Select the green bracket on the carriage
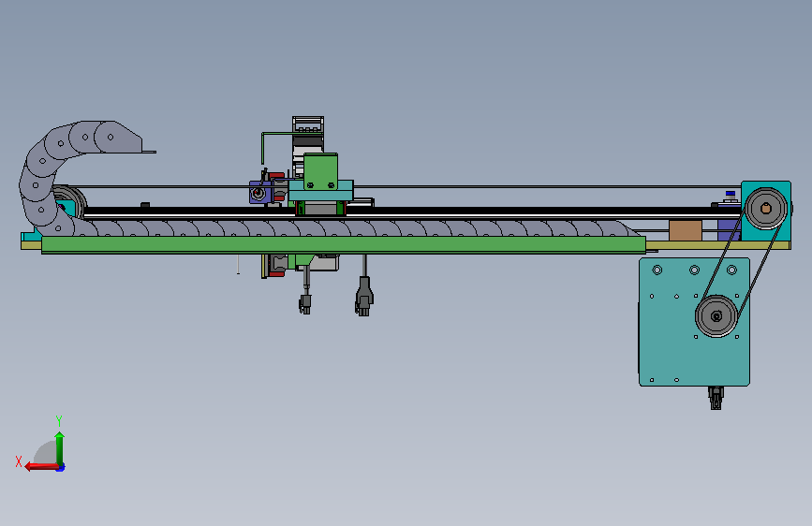This screenshot has width=812, height=526. tap(320, 171)
